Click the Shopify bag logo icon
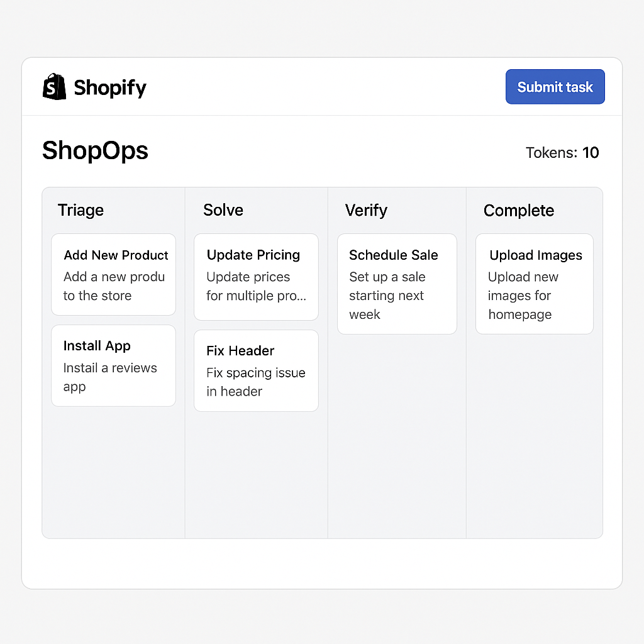644x644 pixels. 53,87
